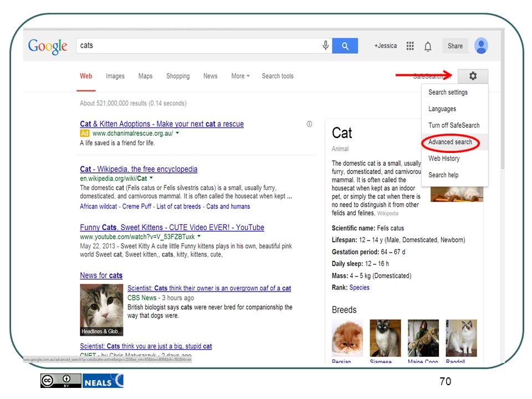Click the Persian breed thumbnail
Screen dimensions: 532x399
click(x=347, y=338)
